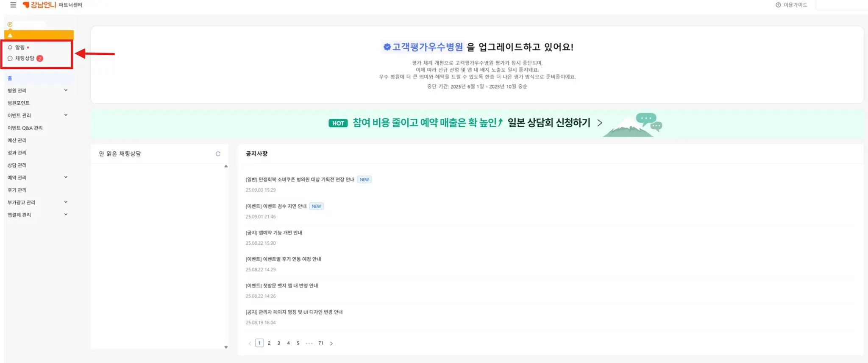The height and width of the screenshot is (363, 868).
Task: Open 후기 관리 menu item
Action: [x=17, y=190]
